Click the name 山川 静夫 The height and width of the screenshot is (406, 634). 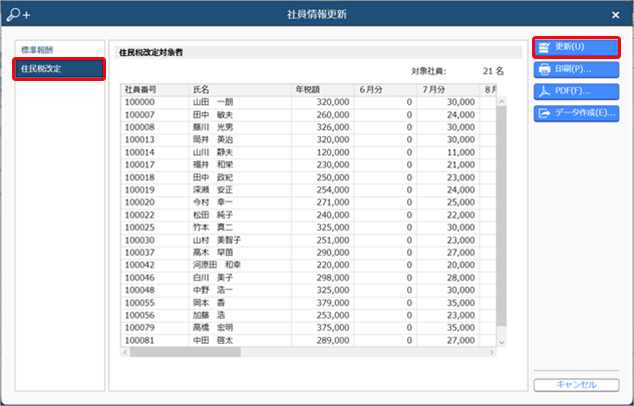click(x=213, y=152)
